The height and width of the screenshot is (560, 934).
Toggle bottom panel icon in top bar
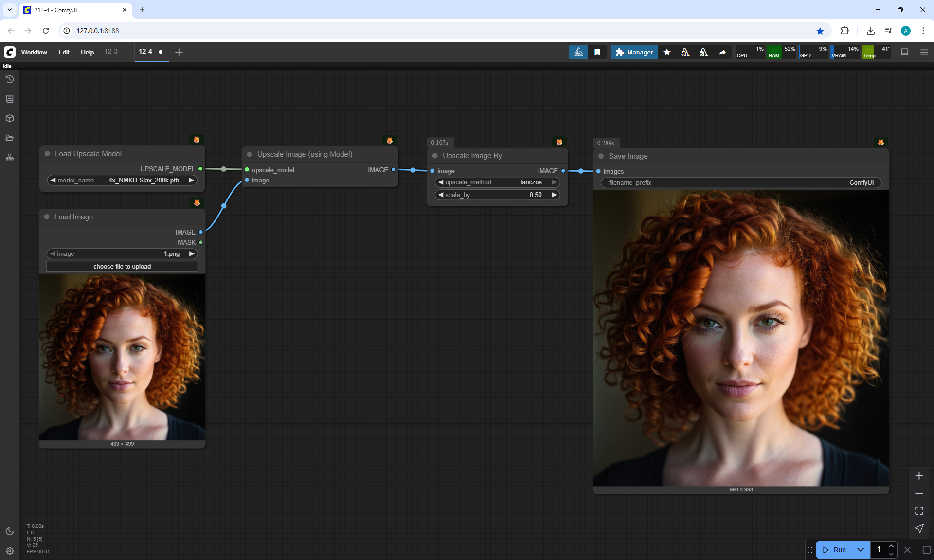(x=905, y=52)
